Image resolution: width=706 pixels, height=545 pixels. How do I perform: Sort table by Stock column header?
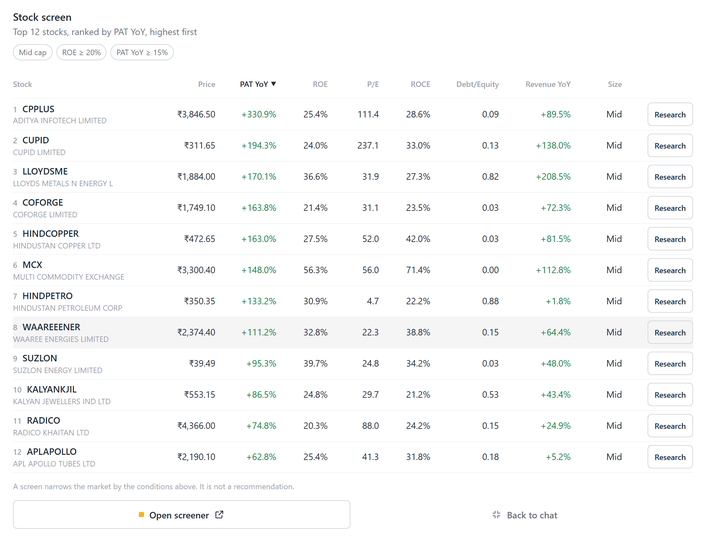tap(23, 84)
